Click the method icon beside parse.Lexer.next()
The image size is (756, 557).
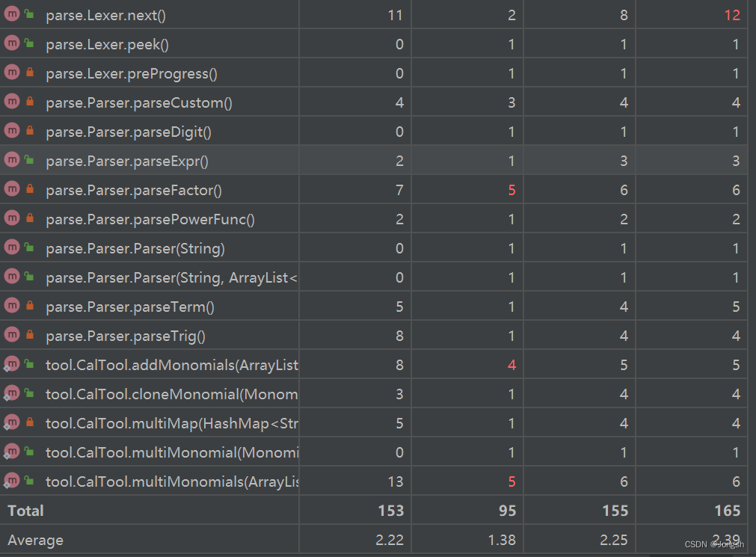click(x=11, y=14)
